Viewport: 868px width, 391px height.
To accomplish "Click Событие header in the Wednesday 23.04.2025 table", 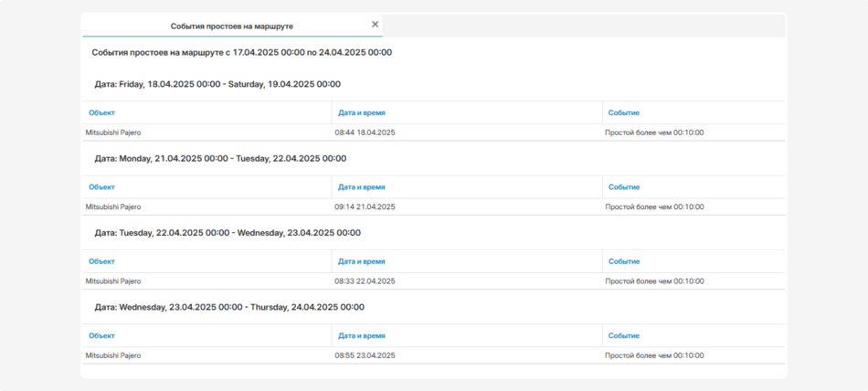I will coord(624,336).
